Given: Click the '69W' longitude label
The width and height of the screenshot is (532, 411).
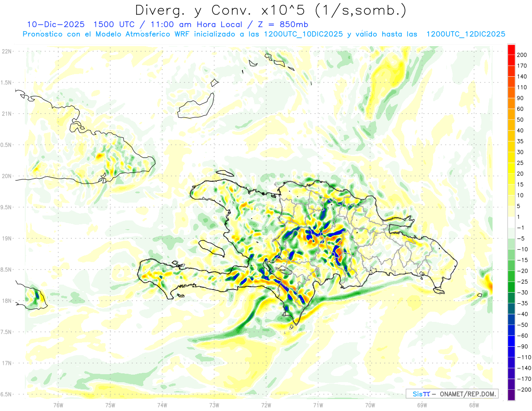Looking at the screenshot, I should [x=422, y=405].
